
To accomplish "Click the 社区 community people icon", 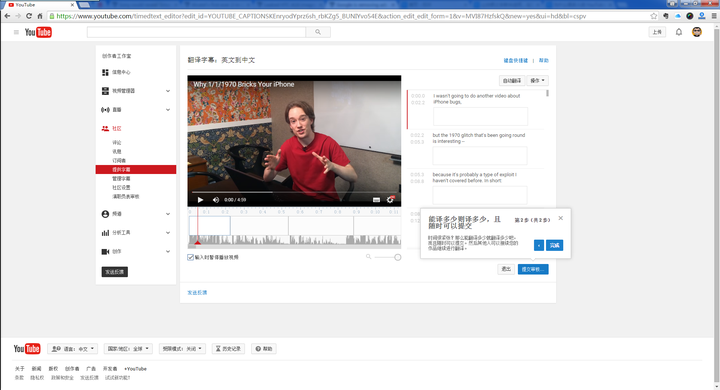I will (x=105, y=129).
